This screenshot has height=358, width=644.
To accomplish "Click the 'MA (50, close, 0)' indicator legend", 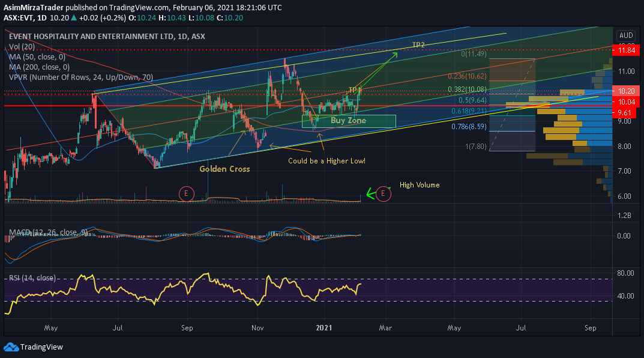I will pos(37,56).
